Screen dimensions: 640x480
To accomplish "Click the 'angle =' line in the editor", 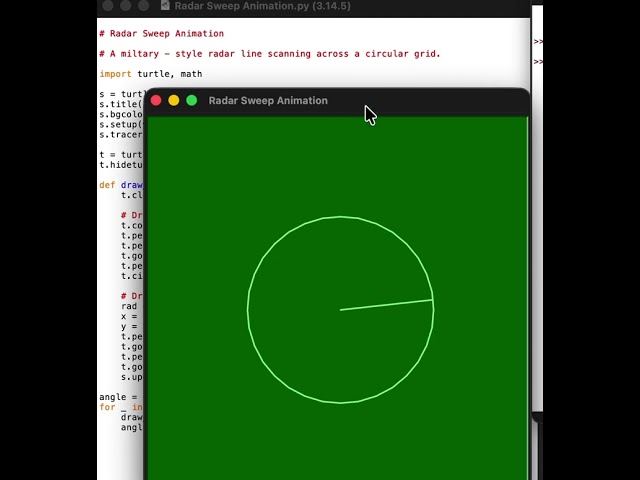I will (118, 397).
